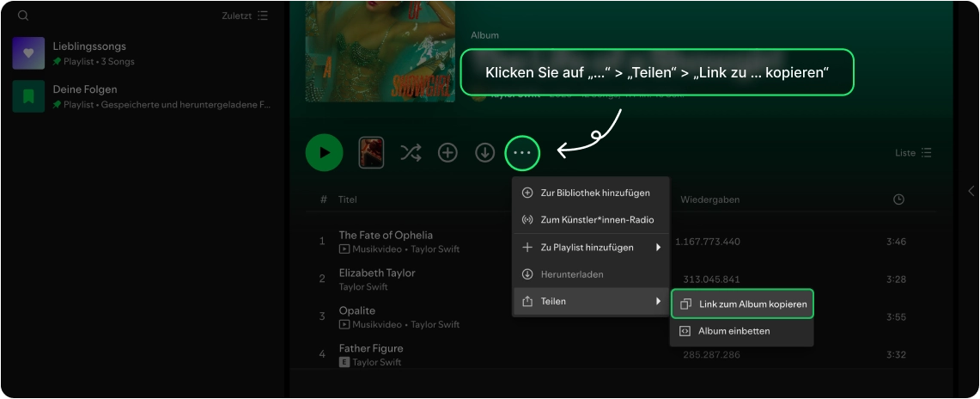This screenshot has height=399, width=980.
Task: Select track Father Figure
Action: [371, 348]
